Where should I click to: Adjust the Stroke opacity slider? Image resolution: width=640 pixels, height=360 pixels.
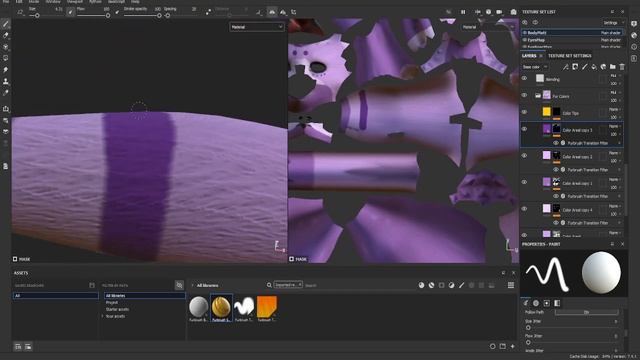tap(143, 16)
